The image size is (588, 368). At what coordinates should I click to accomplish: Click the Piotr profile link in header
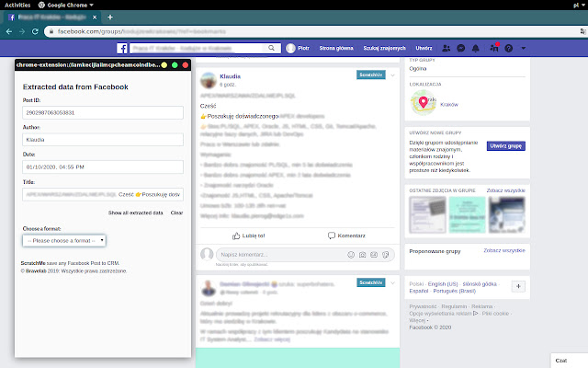click(298, 48)
